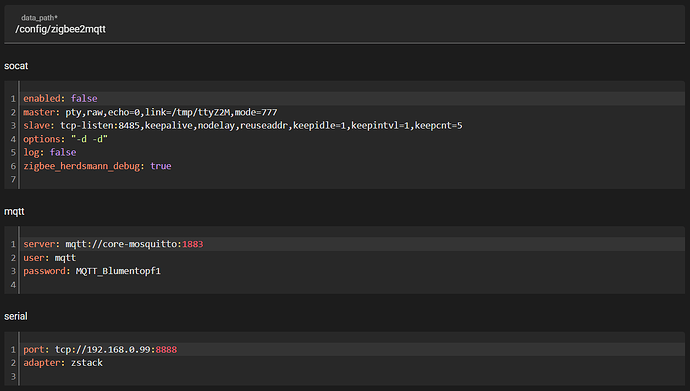Click the 'password: MQTT_Blumentopf1' line
Screen dimensions: 690x391
tap(352, 271)
